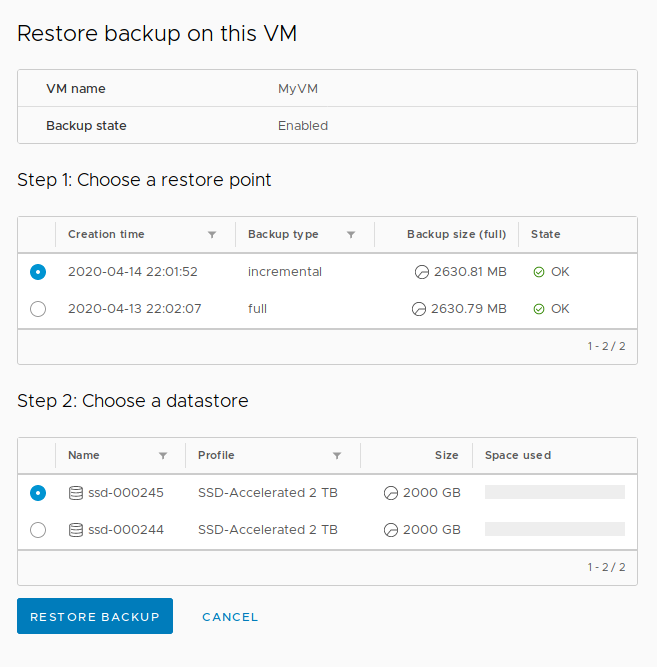Select the 2020-04-14 incremental restore point
The width and height of the screenshot is (657, 667).
tap(38, 272)
